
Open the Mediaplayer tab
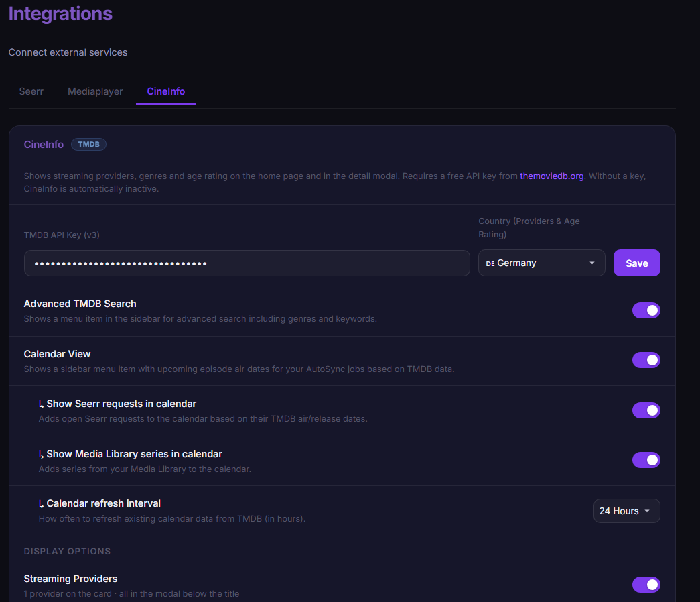(95, 91)
